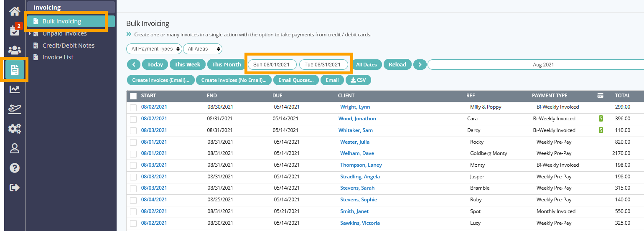
Task: Select Invoice List in sidebar
Action: pos(58,57)
